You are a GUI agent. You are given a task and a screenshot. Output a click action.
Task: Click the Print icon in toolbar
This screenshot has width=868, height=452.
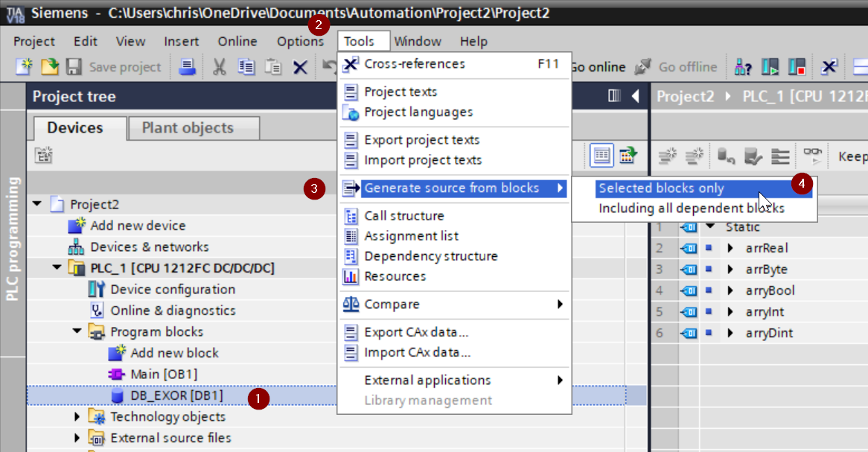click(187, 66)
